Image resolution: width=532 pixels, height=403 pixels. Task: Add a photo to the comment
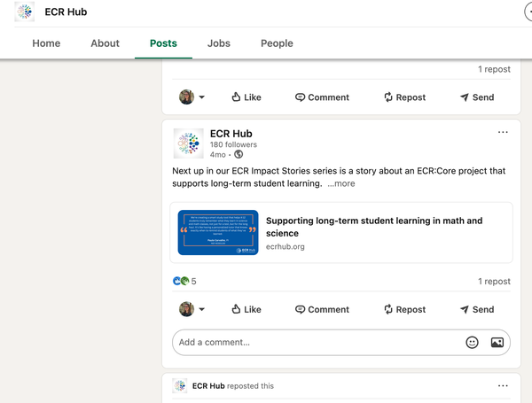coord(497,342)
